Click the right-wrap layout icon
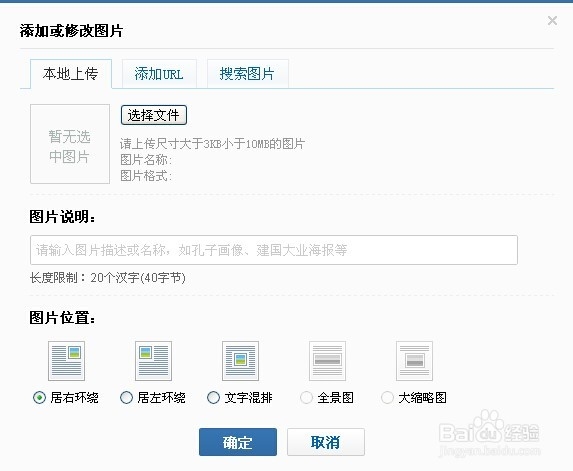Viewport: 573px width, 471px height. tap(67, 361)
